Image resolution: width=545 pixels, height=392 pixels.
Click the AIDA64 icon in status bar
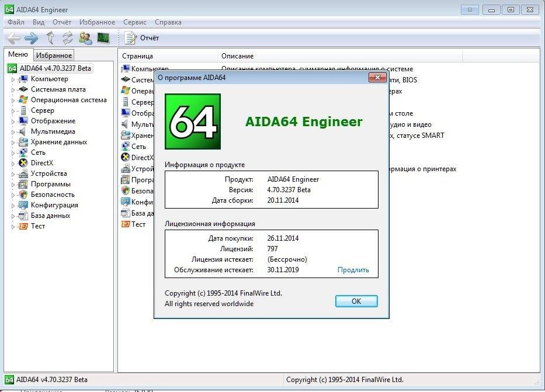[x=9, y=380]
